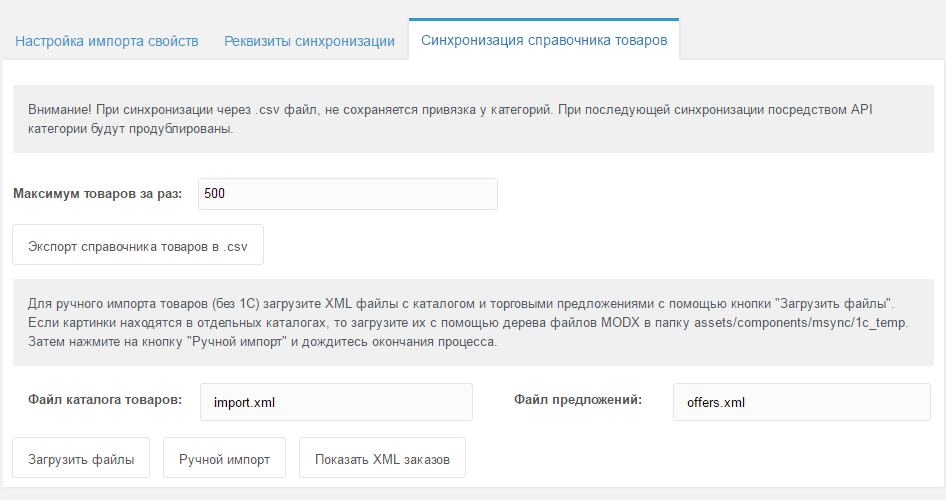The height and width of the screenshot is (500, 946).
Task: Click the 500 value in the field
Action: tap(214, 194)
